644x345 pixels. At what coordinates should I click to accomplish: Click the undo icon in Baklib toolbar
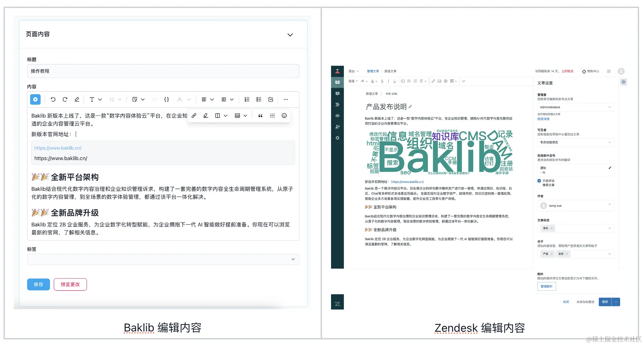(x=53, y=99)
